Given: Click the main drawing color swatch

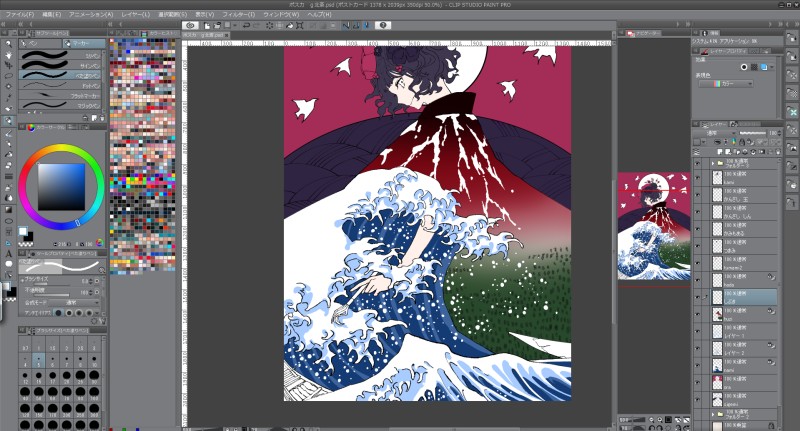Looking at the screenshot, I should click(x=22, y=231).
